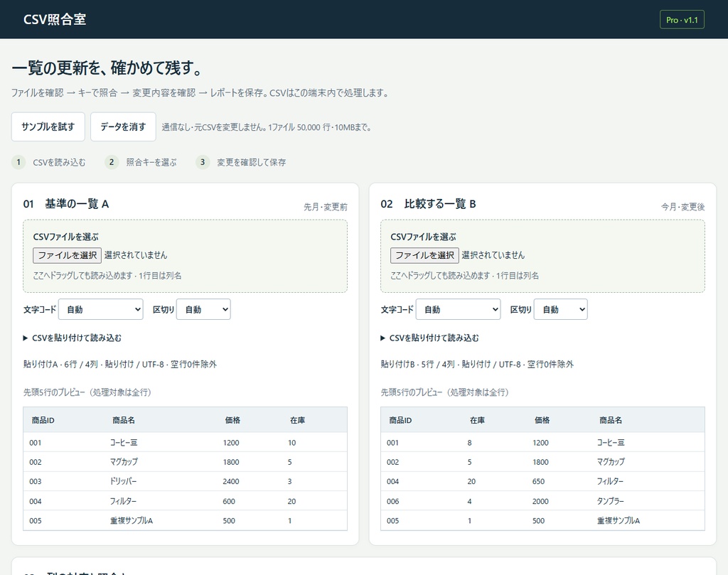Click 商品名 header in table B

pyautogui.click(x=611, y=421)
